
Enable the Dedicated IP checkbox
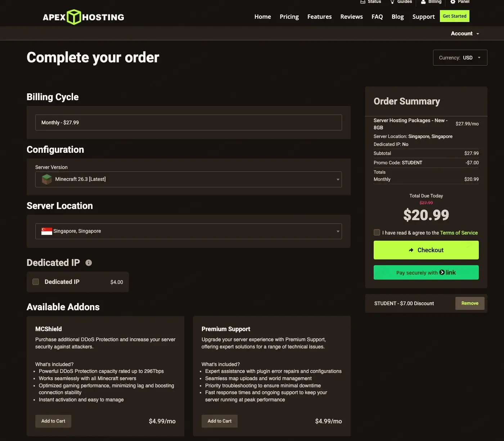coord(36,282)
